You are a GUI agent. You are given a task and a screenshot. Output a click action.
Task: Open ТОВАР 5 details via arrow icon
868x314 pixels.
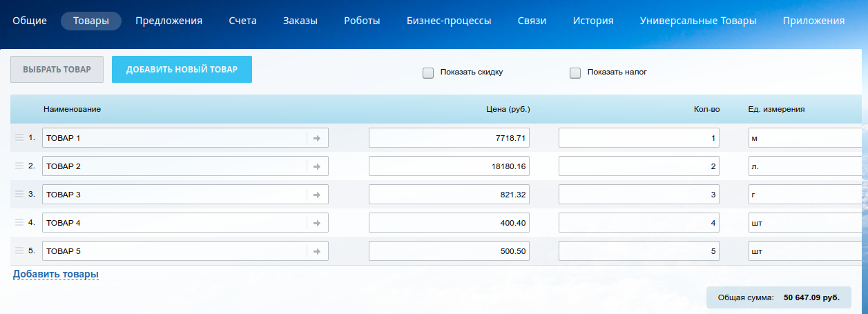(x=317, y=251)
